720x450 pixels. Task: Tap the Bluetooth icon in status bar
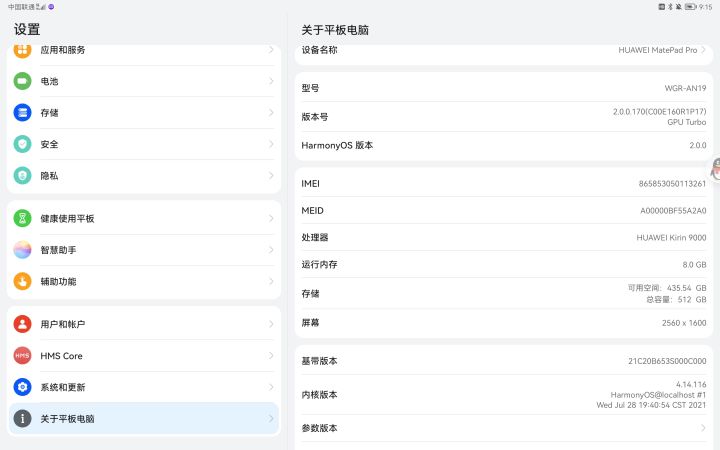pos(670,7)
